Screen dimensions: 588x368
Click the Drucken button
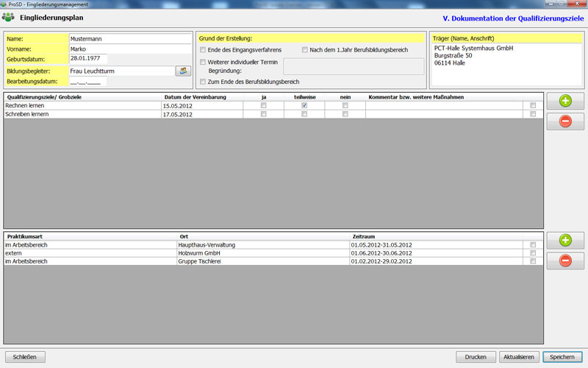476,357
